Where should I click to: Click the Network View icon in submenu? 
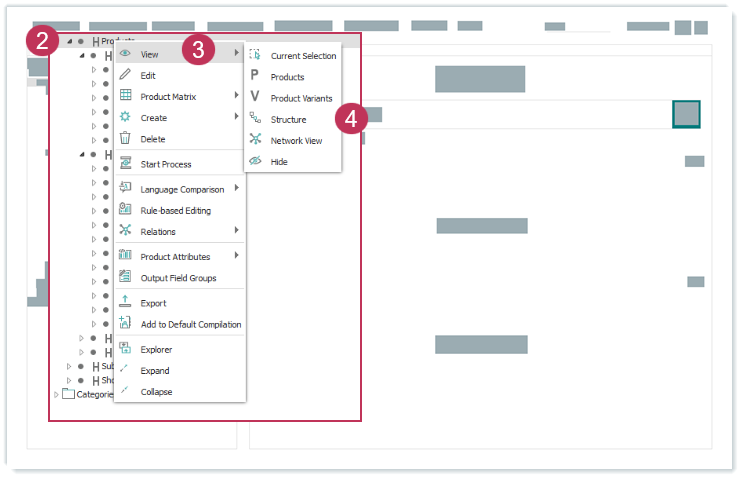[x=255, y=140]
